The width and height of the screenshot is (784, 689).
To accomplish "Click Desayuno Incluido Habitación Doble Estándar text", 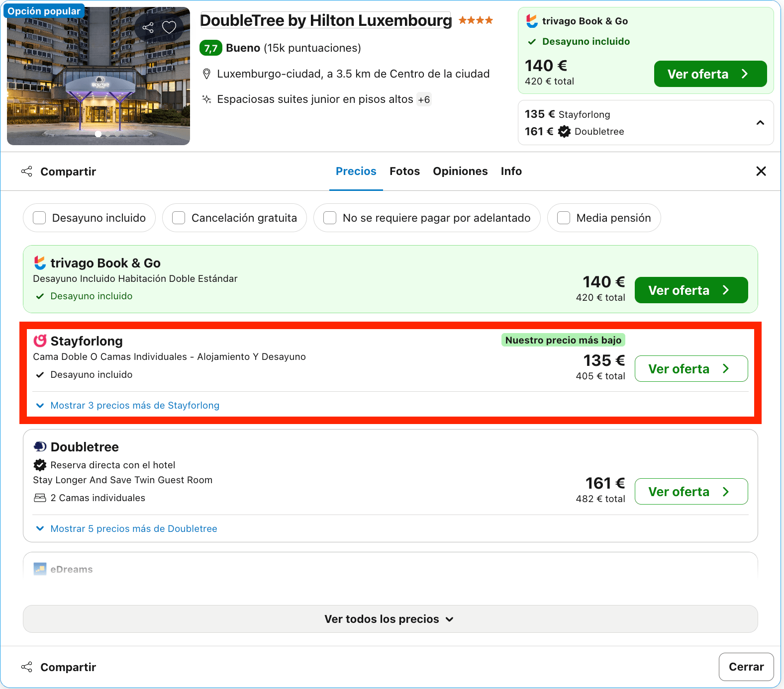I will [135, 279].
